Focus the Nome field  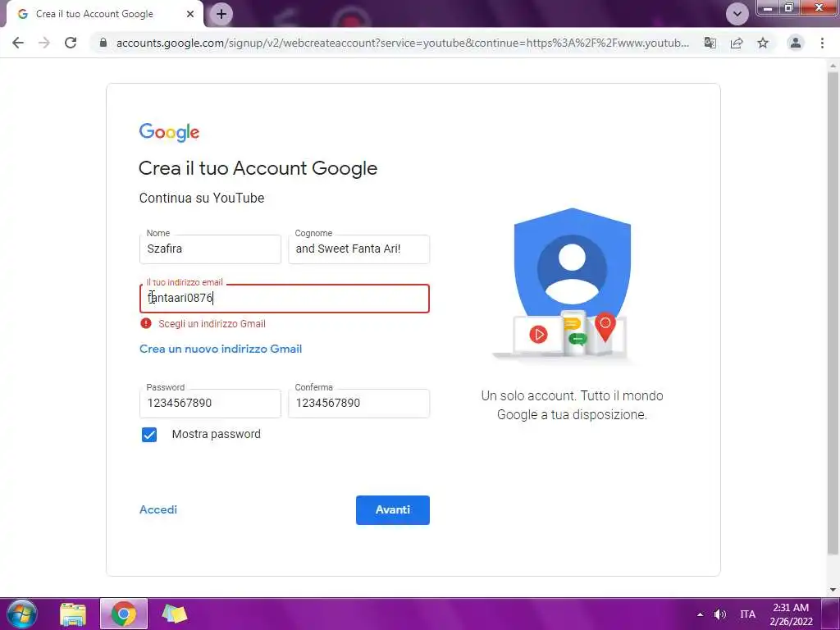point(210,249)
